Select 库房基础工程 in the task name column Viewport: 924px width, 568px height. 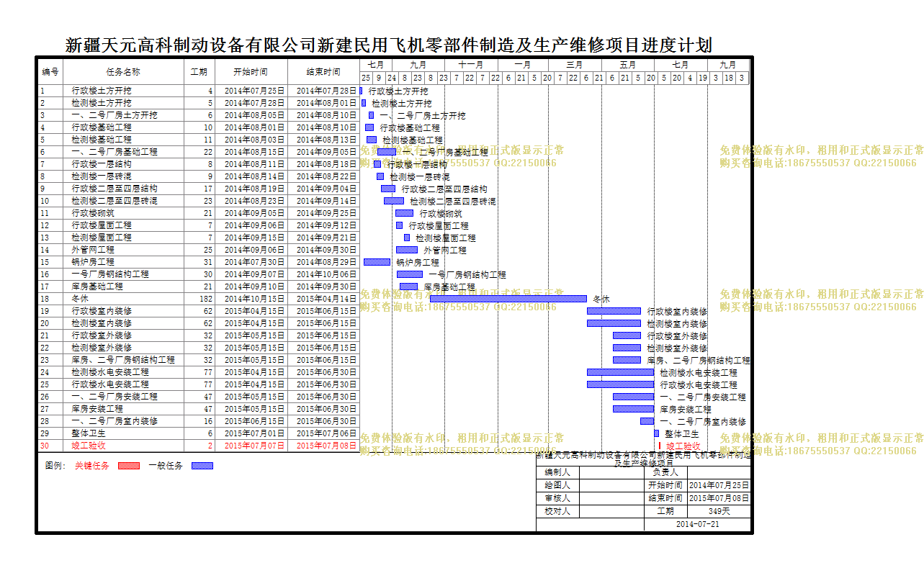[x=97, y=287]
